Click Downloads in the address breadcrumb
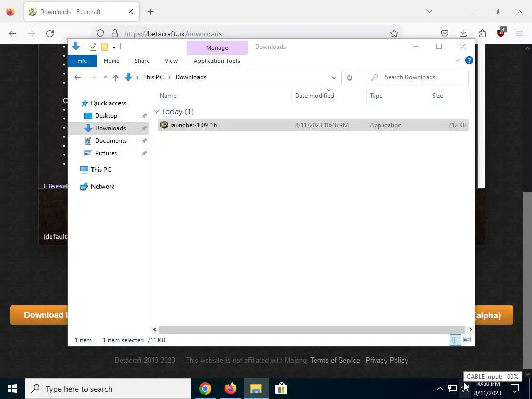The height and width of the screenshot is (399, 532). (191, 77)
